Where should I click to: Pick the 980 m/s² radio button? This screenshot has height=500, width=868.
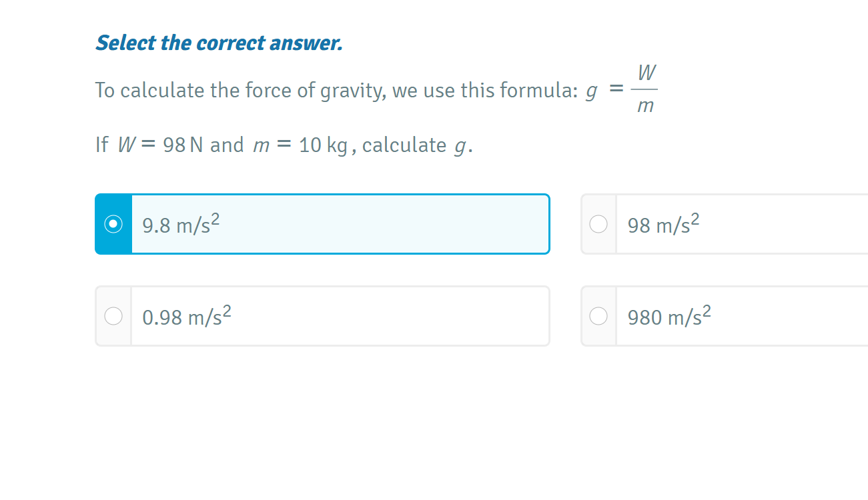pos(598,316)
